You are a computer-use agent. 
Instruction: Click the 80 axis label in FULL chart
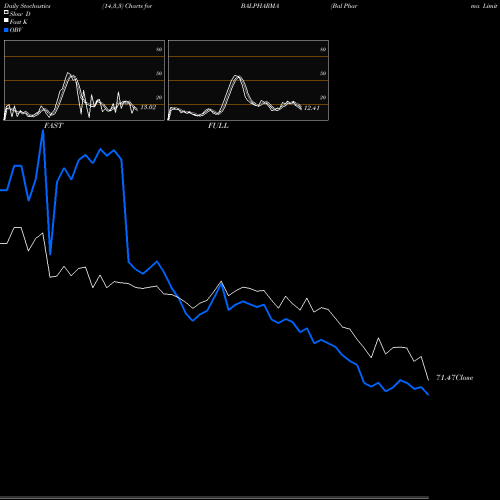323,49
